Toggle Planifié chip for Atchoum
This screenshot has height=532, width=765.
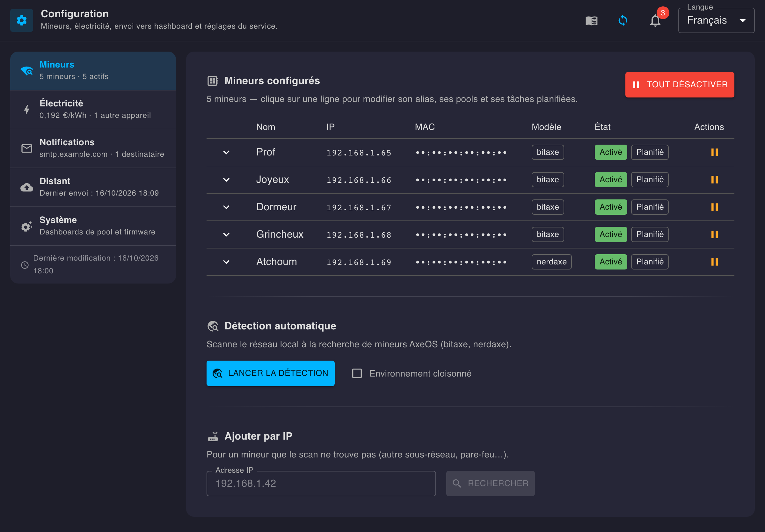click(x=650, y=262)
